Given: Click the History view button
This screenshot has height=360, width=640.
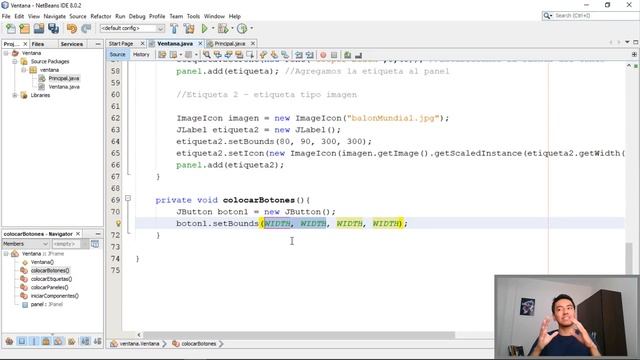Looking at the screenshot, I should pyautogui.click(x=141, y=54).
